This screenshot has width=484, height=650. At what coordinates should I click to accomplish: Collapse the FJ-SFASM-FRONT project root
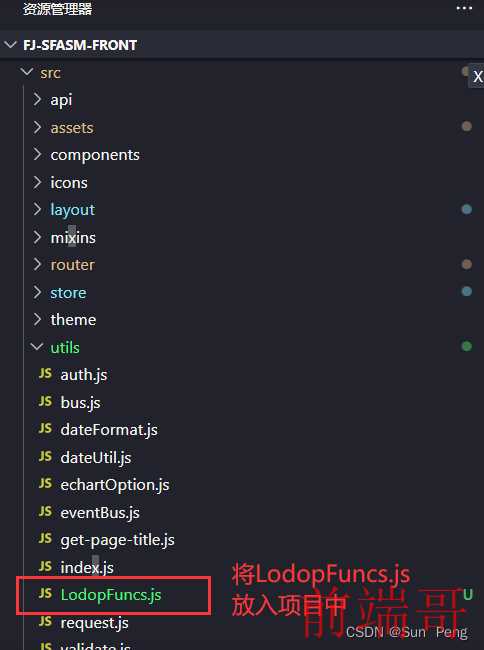[10, 45]
